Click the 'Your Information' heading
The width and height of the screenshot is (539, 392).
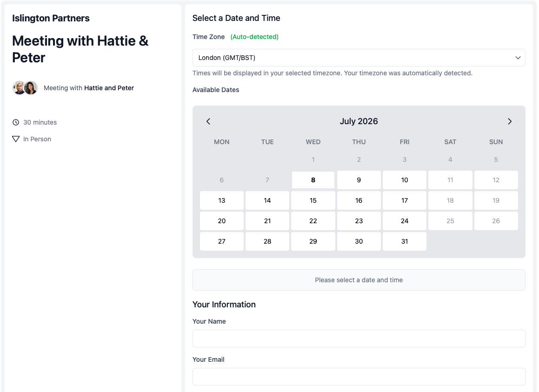pos(224,304)
